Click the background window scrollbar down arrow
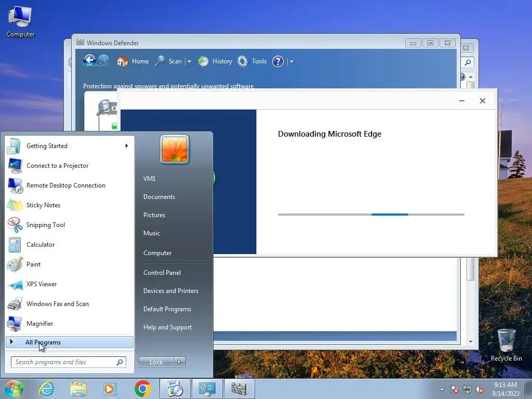 pyautogui.click(x=471, y=342)
